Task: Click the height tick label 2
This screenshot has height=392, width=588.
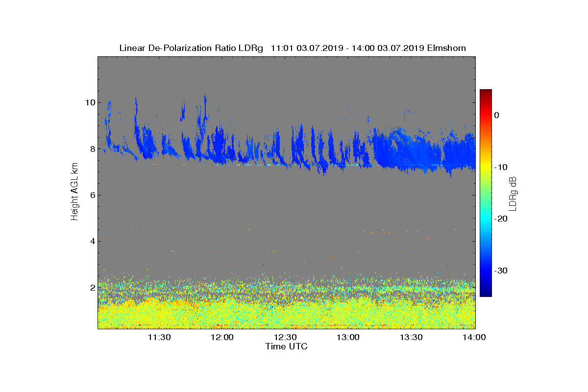Action: (x=92, y=288)
